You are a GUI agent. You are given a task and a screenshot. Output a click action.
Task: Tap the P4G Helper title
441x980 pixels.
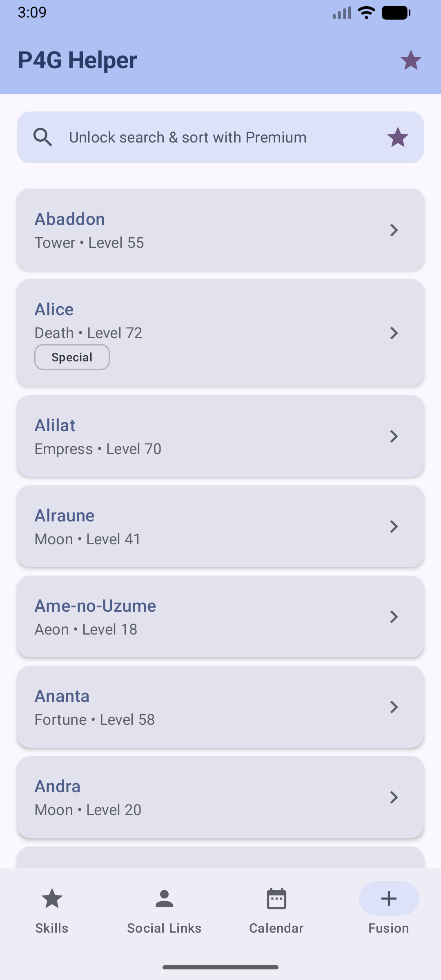[x=78, y=60]
